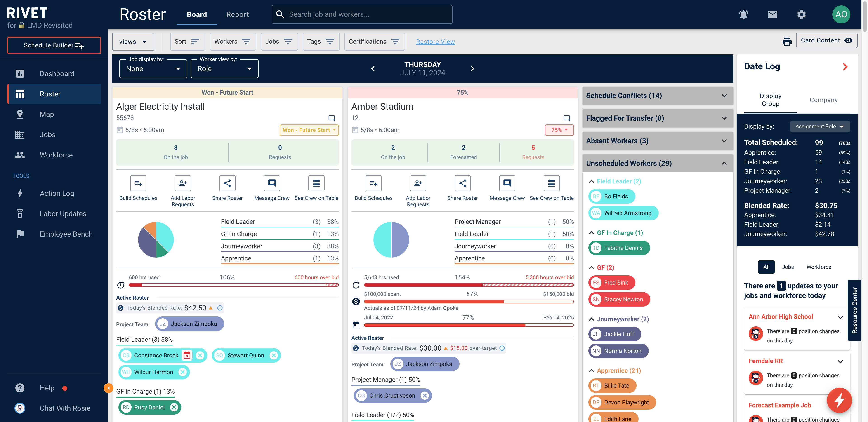The height and width of the screenshot is (422, 868).
Task: Go to next day with right arrow
Action: click(472, 69)
